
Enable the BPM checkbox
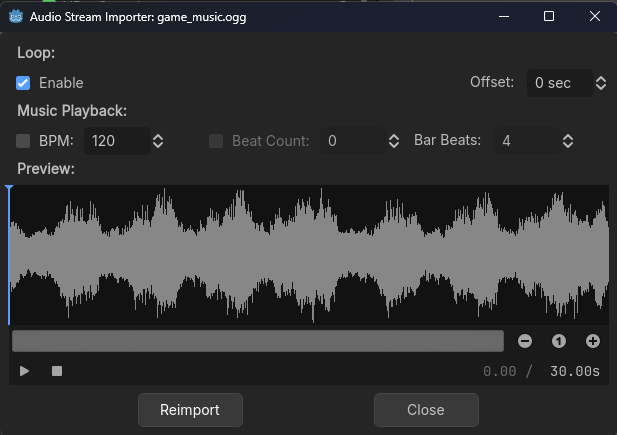(23, 141)
